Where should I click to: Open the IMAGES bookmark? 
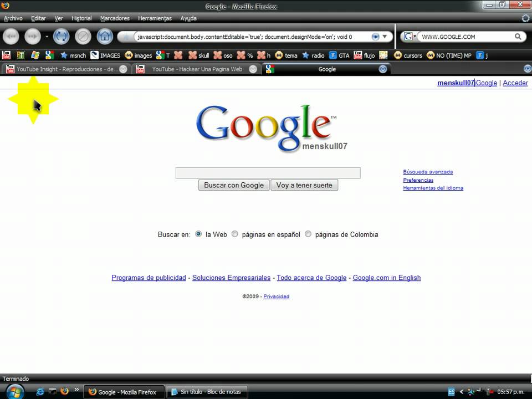tap(105, 55)
